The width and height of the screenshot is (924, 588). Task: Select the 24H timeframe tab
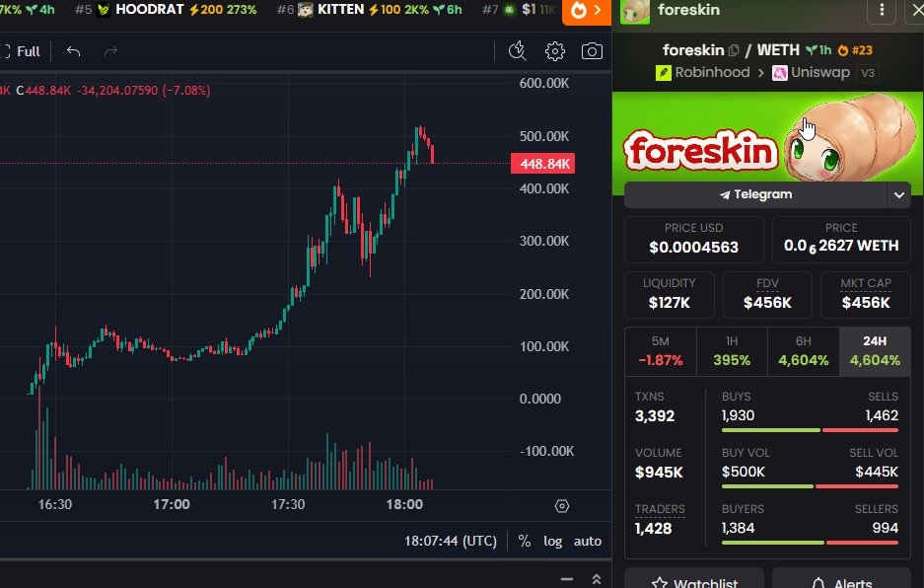tap(875, 351)
